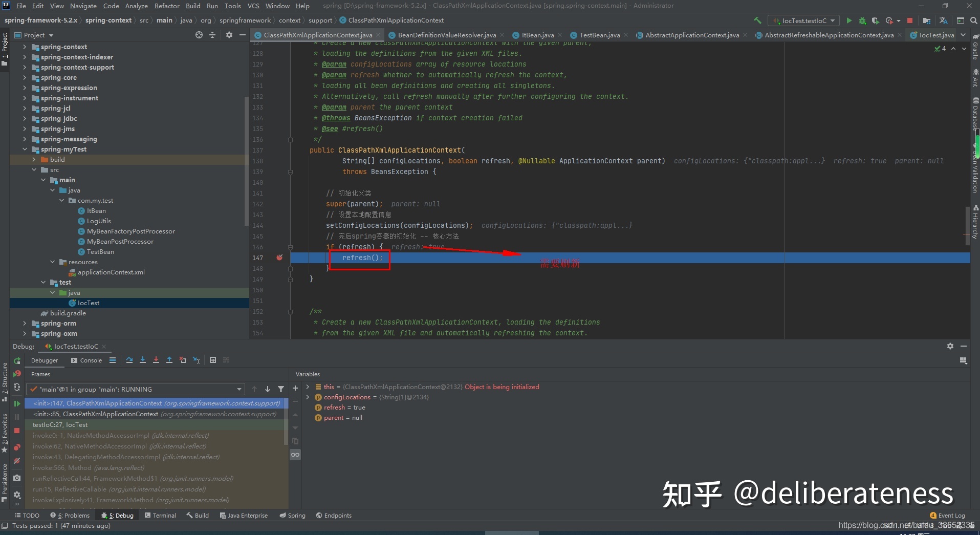Expand build folder under spring-myTest

[x=34, y=159]
